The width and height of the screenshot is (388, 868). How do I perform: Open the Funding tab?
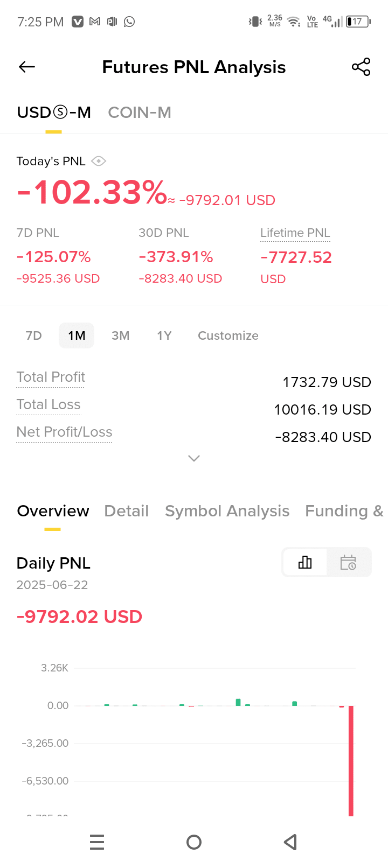(x=344, y=511)
